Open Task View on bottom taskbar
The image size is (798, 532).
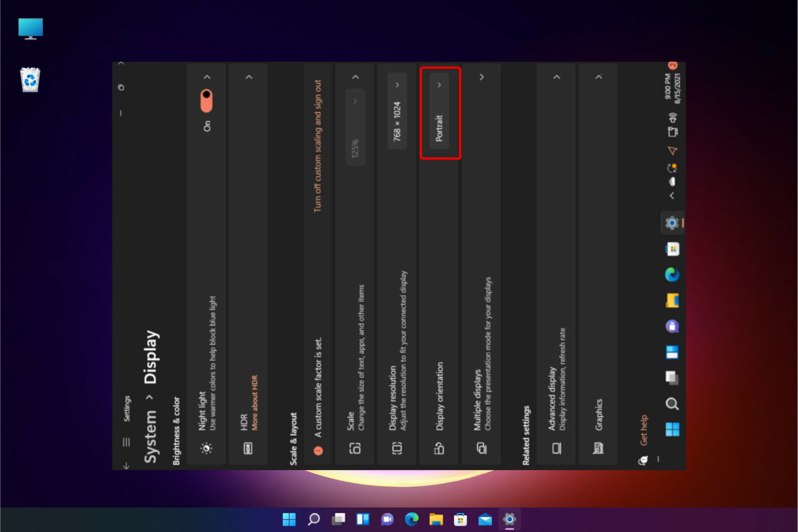tap(338, 519)
